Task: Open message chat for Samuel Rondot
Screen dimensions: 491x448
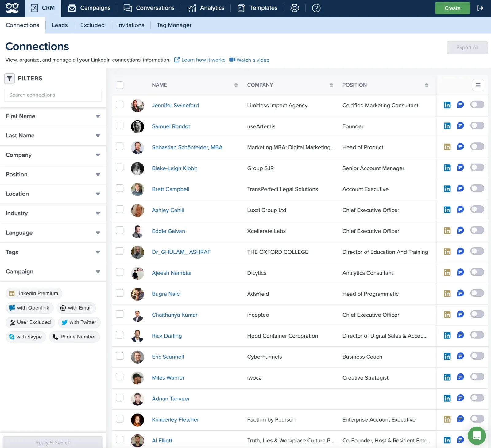Action: [x=460, y=126]
